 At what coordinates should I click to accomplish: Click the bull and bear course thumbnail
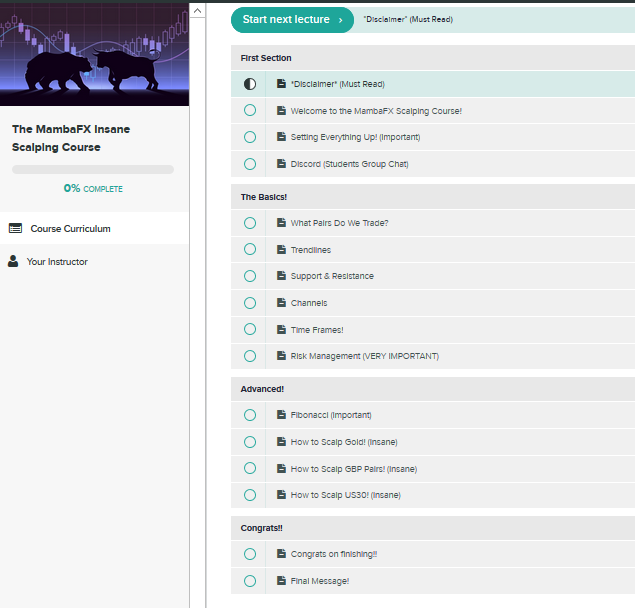(94, 55)
